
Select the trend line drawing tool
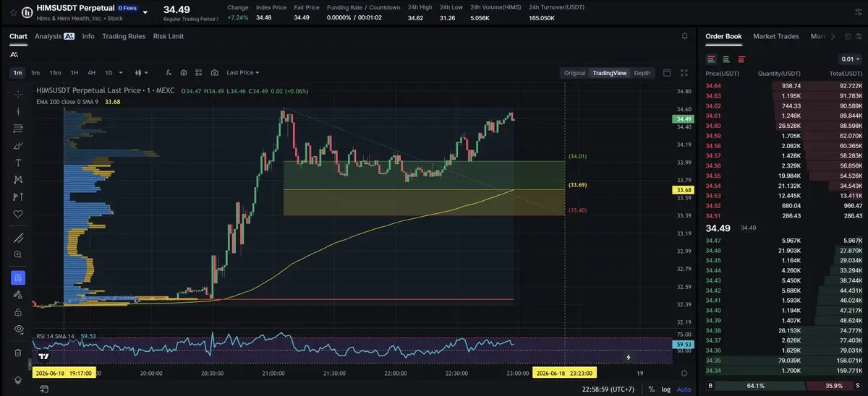click(x=18, y=111)
